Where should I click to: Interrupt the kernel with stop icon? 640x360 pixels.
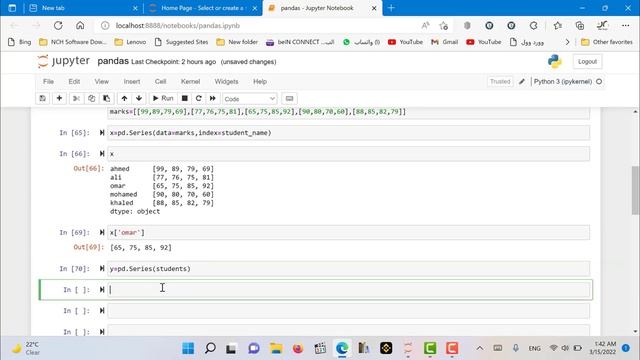[x=184, y=98]
